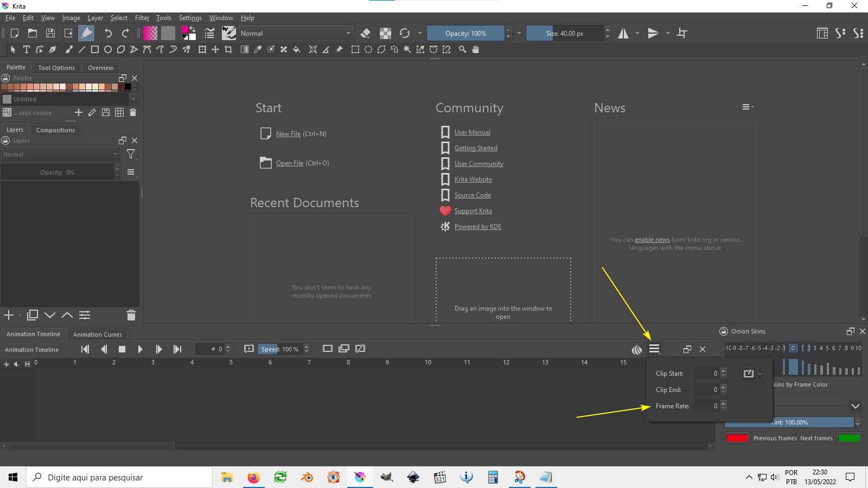This screenshot has width=868, height=488.
Task: Select the Zoom tool
Action: [x=463, y=49]
